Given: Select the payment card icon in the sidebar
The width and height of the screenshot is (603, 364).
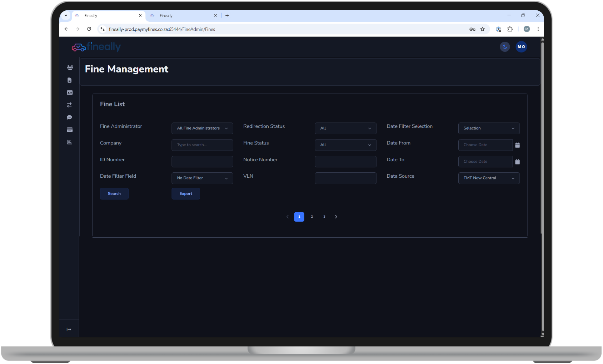Looking at the screenshot, I should click(70, 130).
